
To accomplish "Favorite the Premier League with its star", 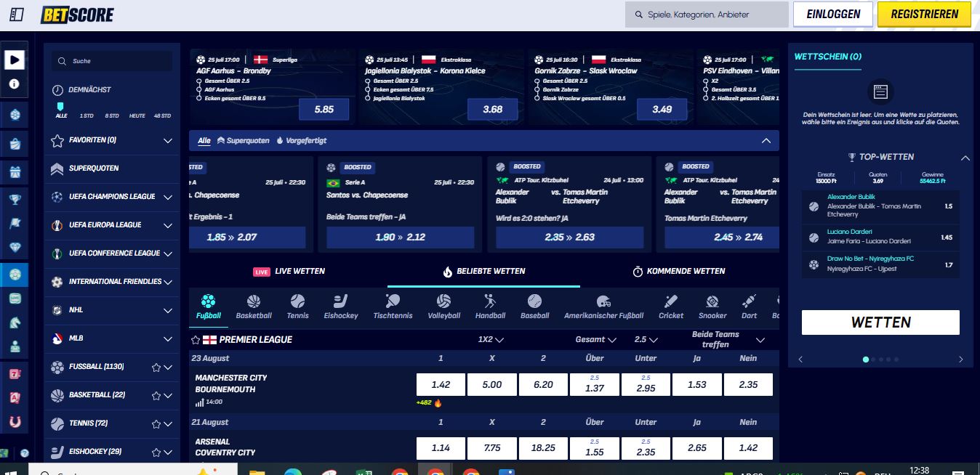I will coord(195,339).
